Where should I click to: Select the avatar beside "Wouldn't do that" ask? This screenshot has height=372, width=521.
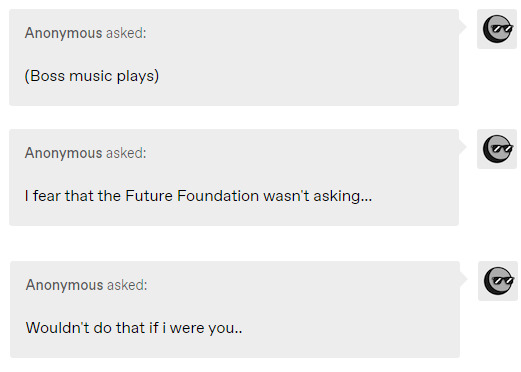[498, 281]
